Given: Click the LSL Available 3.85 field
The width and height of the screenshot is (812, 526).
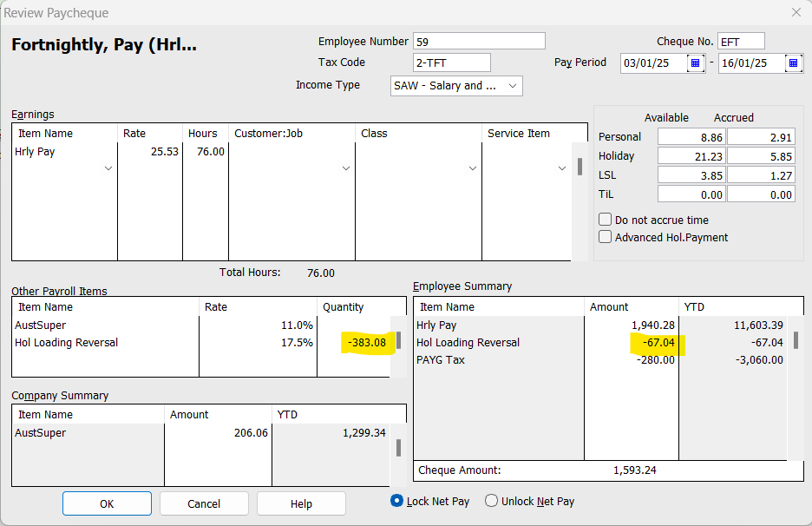Looking at the screenshot, I should tap(691, 175).
